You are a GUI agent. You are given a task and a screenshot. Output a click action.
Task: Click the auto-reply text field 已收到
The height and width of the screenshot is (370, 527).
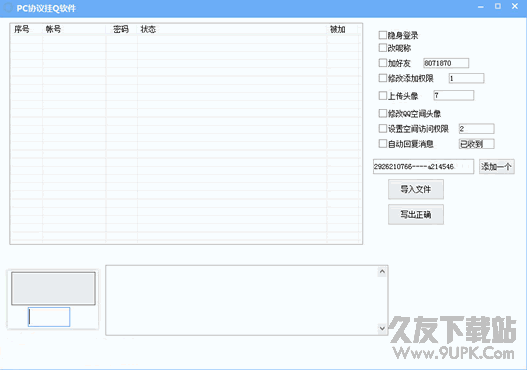[x=476, y=144]
